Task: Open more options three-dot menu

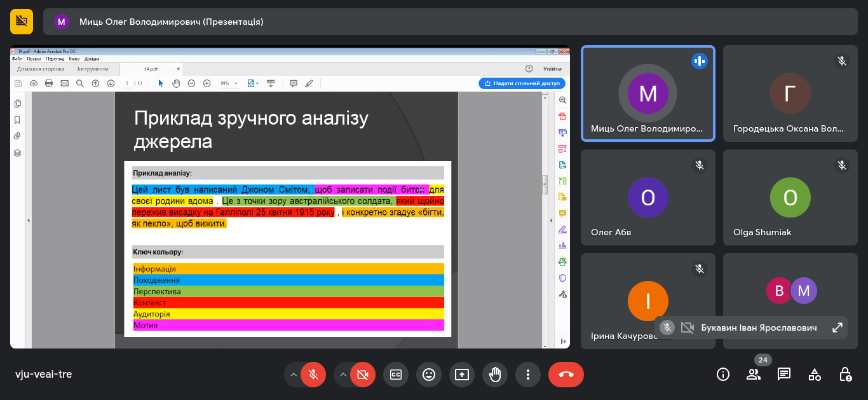Action: [528, 375]
